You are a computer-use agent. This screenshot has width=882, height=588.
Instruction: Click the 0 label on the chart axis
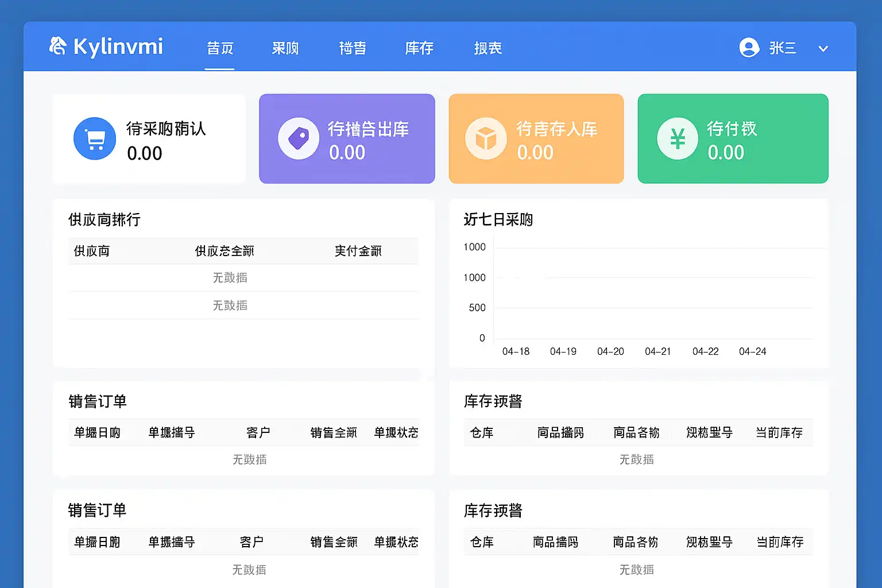click(482, 338)
